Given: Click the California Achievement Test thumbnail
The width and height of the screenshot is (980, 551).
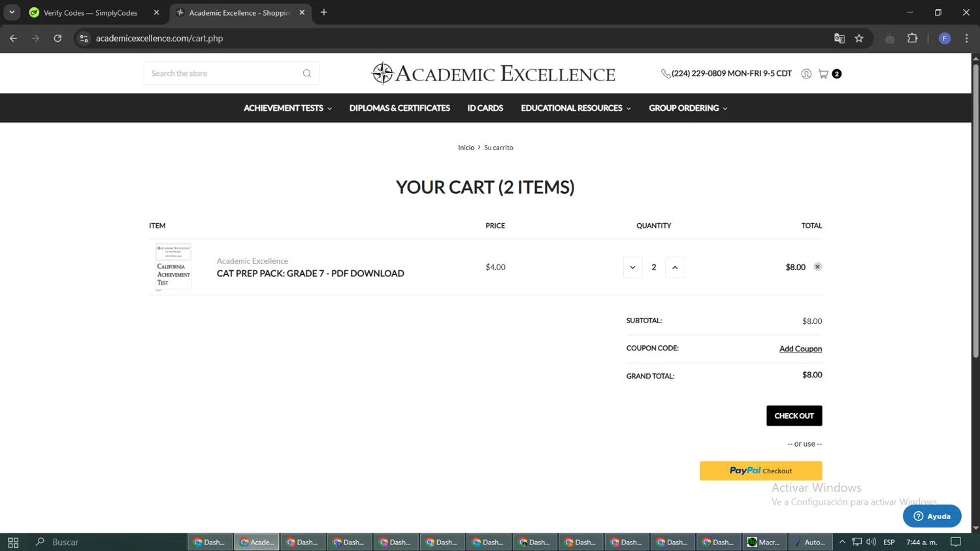Looking at the screenshot, I should (x=173, y=266).
